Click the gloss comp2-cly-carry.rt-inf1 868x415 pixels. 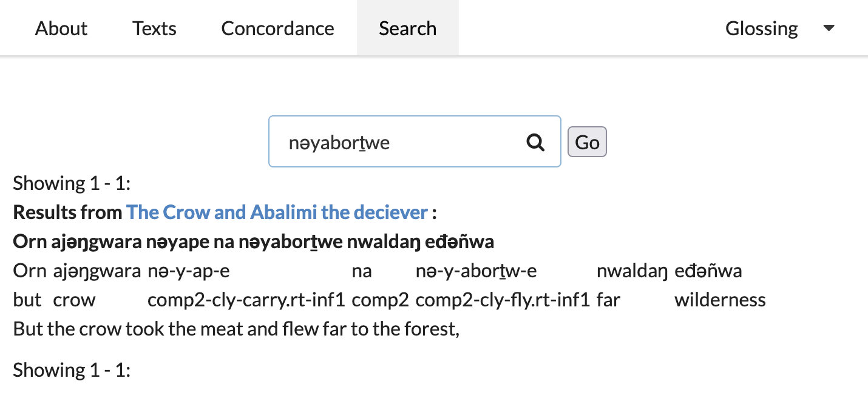(x=246, y=300)
